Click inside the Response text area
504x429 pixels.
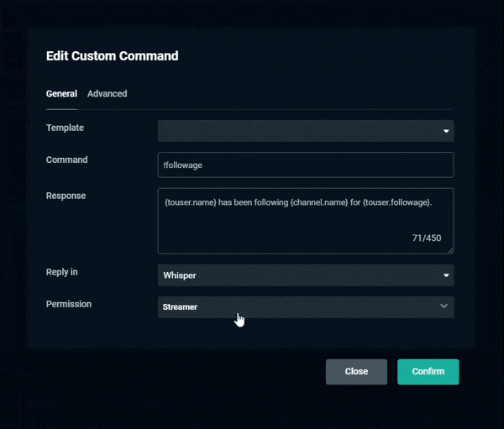306,221
